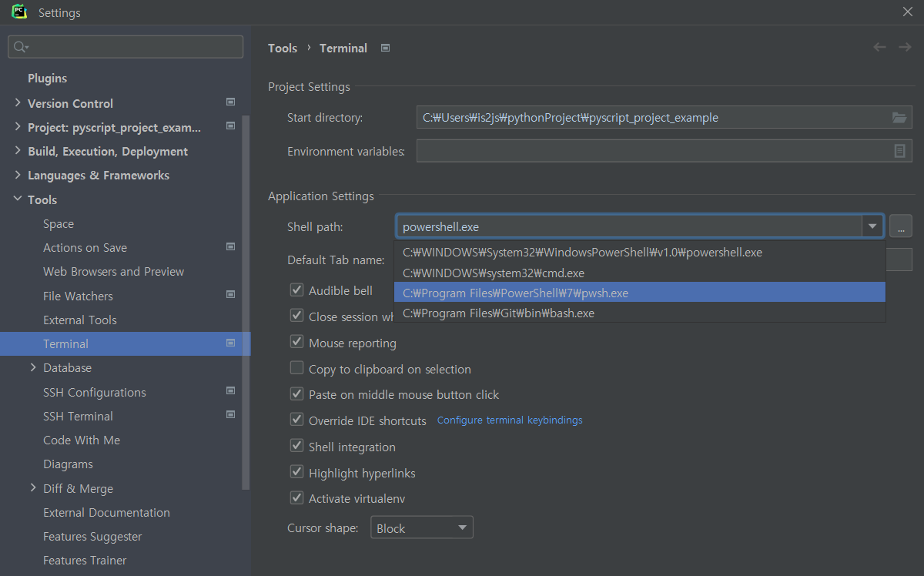
Task: Toggle Paste on middle mouse button click
Action: [x=296, y=393]
